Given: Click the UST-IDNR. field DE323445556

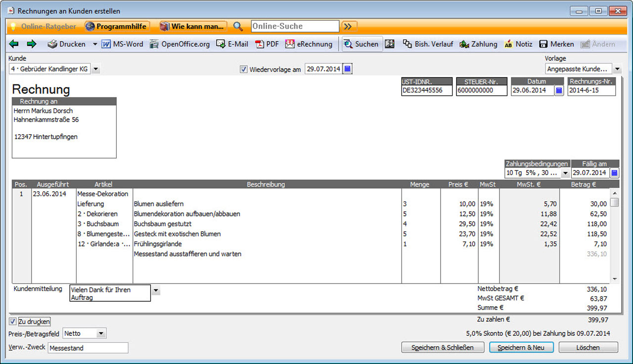Looking at the screenshot, I should tap(427, 90).
